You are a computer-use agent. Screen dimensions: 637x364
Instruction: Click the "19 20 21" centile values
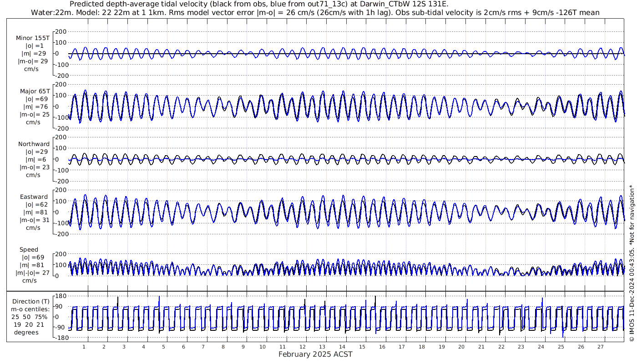tap(29, 324)
